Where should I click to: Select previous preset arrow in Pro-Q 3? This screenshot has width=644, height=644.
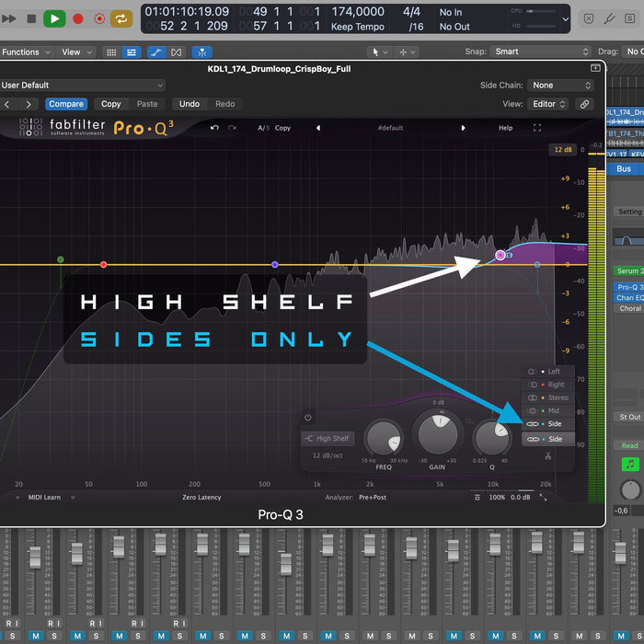tap(318, 128)
